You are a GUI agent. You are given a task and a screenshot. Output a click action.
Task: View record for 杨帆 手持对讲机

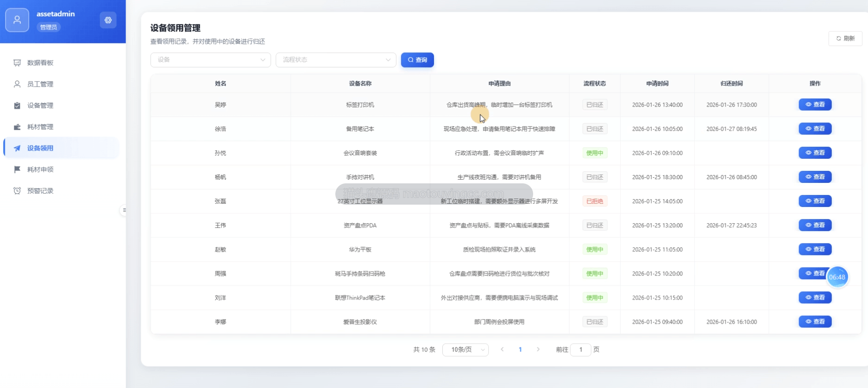click(815, 177)
